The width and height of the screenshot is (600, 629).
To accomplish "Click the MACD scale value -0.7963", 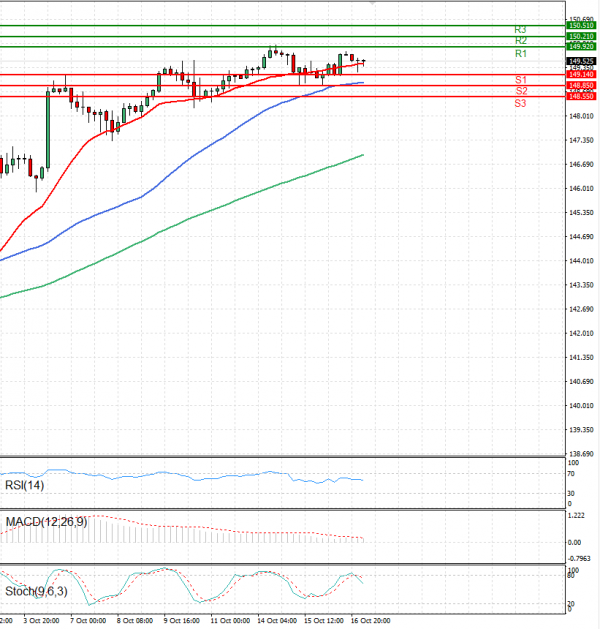I will point(579,558).
